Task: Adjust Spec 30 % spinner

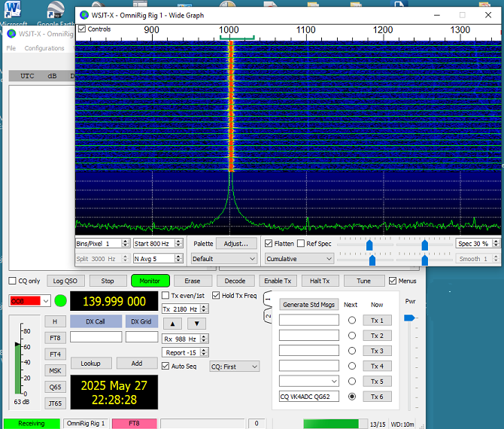Action: pyautogui.click(x=496, y=243)
